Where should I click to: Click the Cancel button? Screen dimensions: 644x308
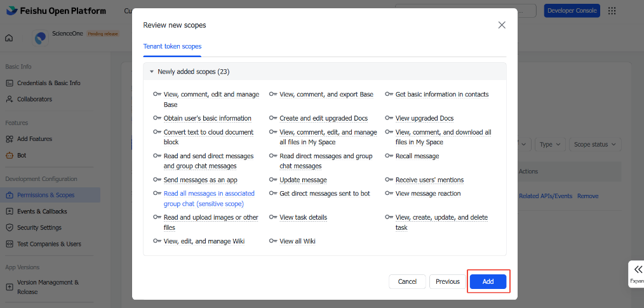tap(408, 282)
